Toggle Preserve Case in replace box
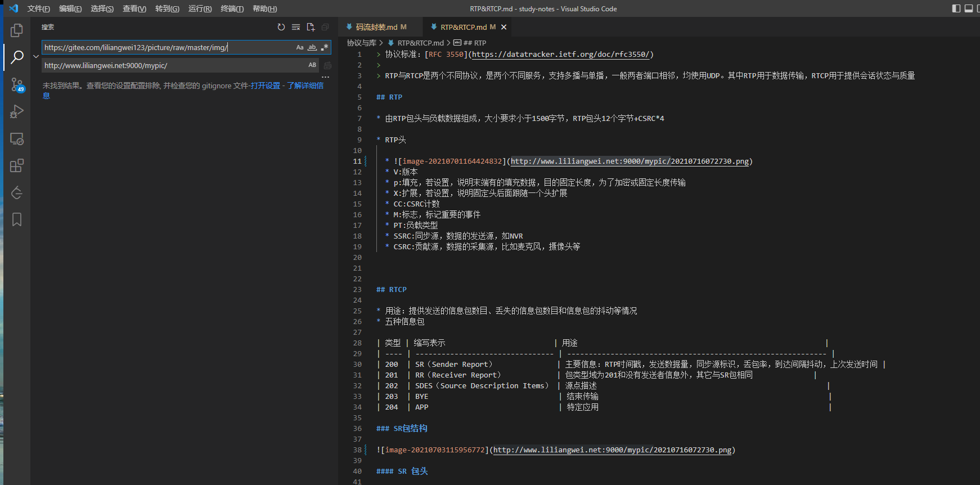Screen dimensions: 980x485 [312, 65]
